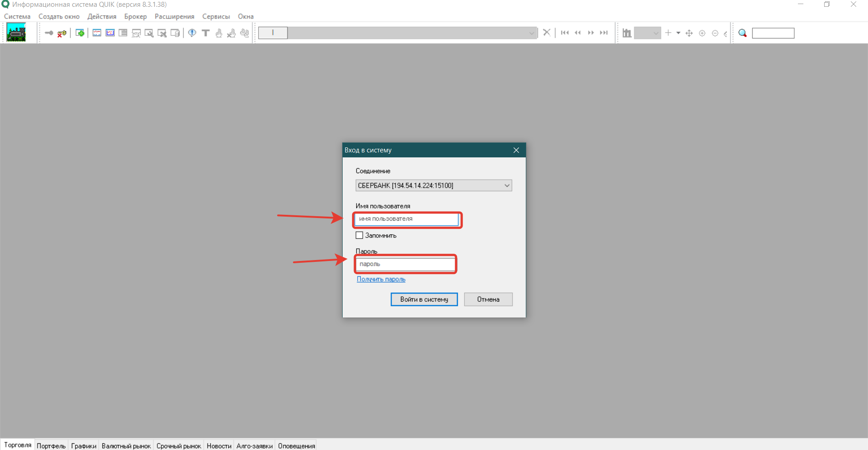Click the rewind double-arrow icon
The image size is (868, 450).
coord(578,33)
